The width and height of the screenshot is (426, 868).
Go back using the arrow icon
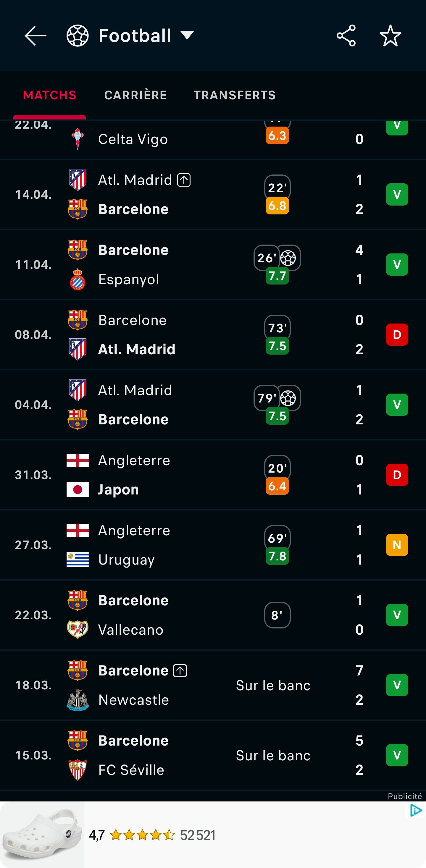click(x=35, y=35)
